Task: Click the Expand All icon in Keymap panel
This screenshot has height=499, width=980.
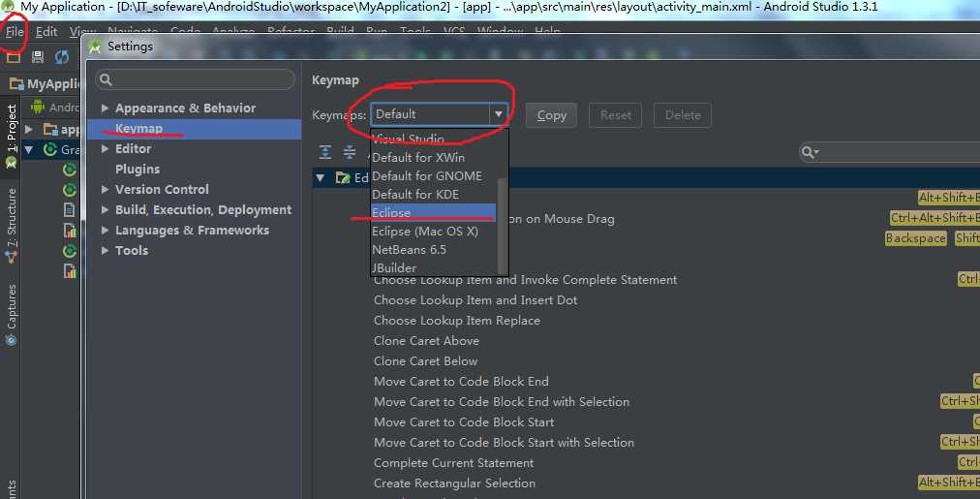Action: click(x=325, y=152)
